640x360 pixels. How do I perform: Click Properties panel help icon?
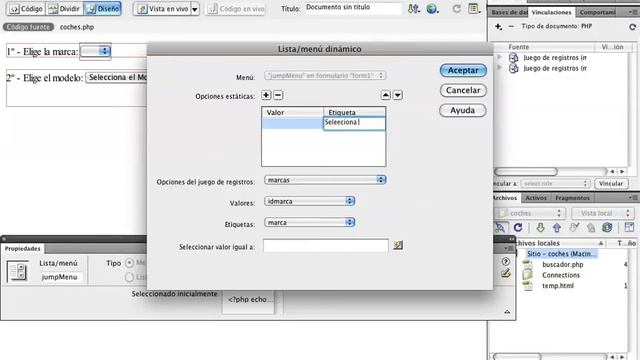[506, 261]
